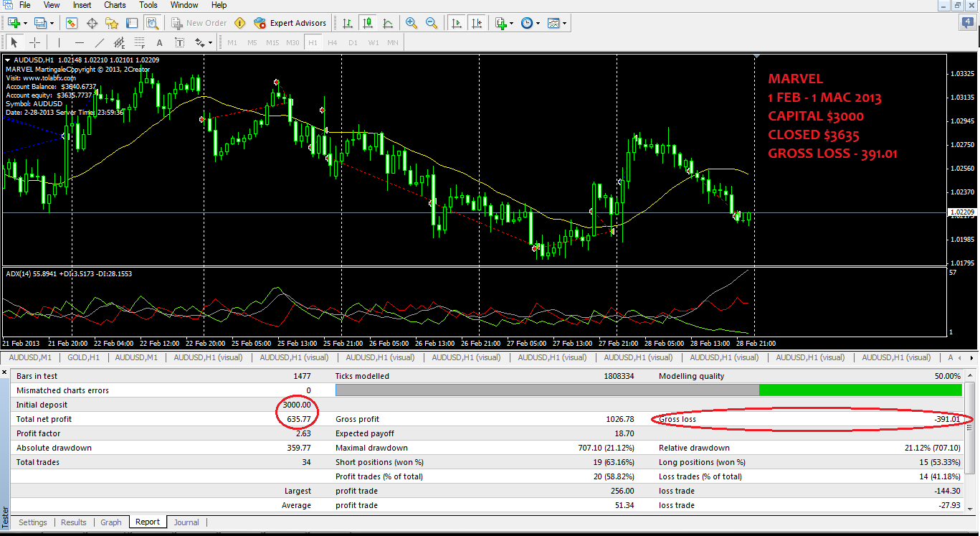
Task: Click the Total trades value 34
Action: [307, 462]
